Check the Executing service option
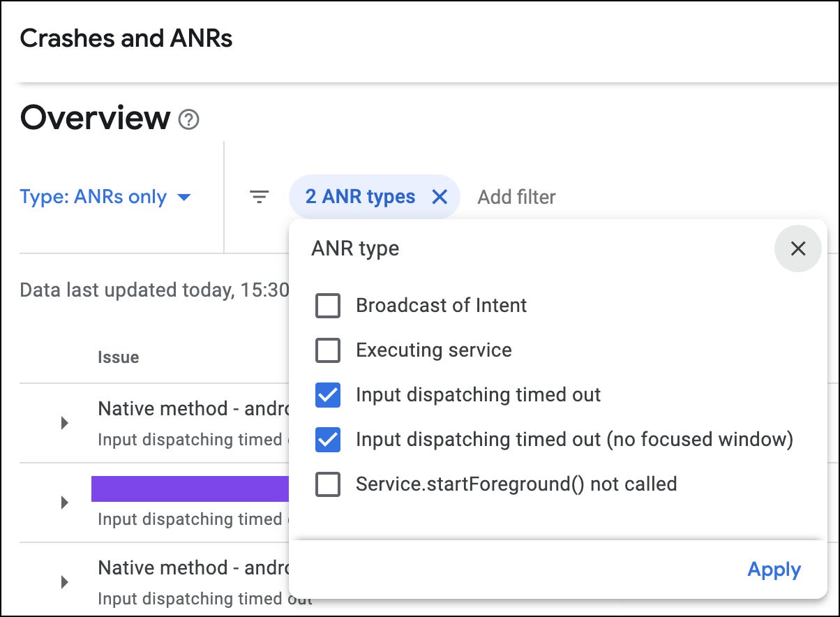Viewport: 840px width, 617px height. tap(328, 350)
